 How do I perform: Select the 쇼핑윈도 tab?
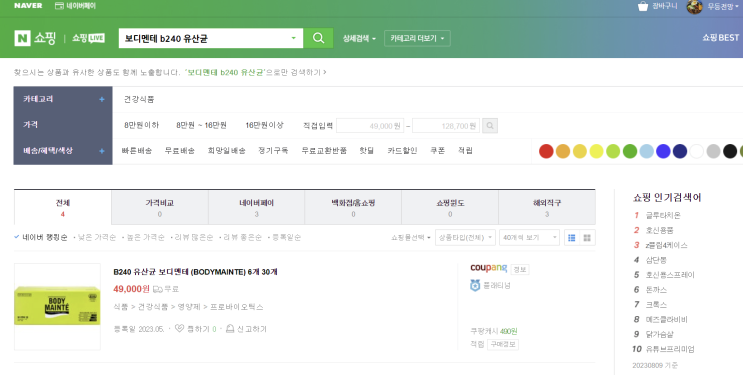(450, 208)
